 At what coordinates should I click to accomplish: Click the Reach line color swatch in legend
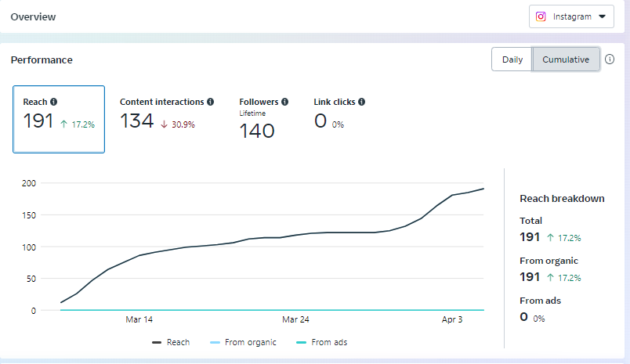[157, 342]
